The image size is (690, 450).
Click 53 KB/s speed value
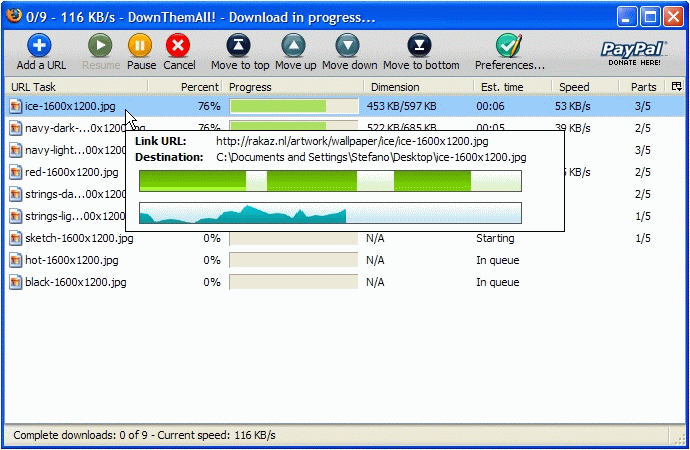point(573,106)
